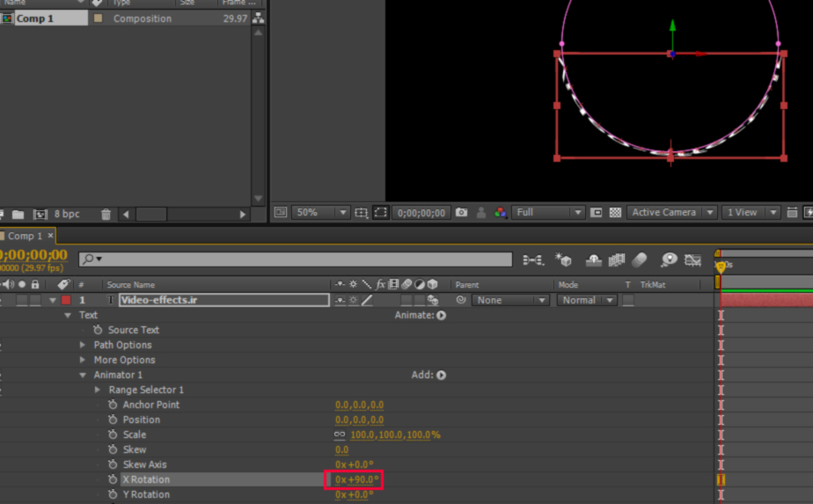Screen dimensions: 813x504
Task: Hide all shy layers in the timeline
Action: pyautogui.click(x=593, y=259)
